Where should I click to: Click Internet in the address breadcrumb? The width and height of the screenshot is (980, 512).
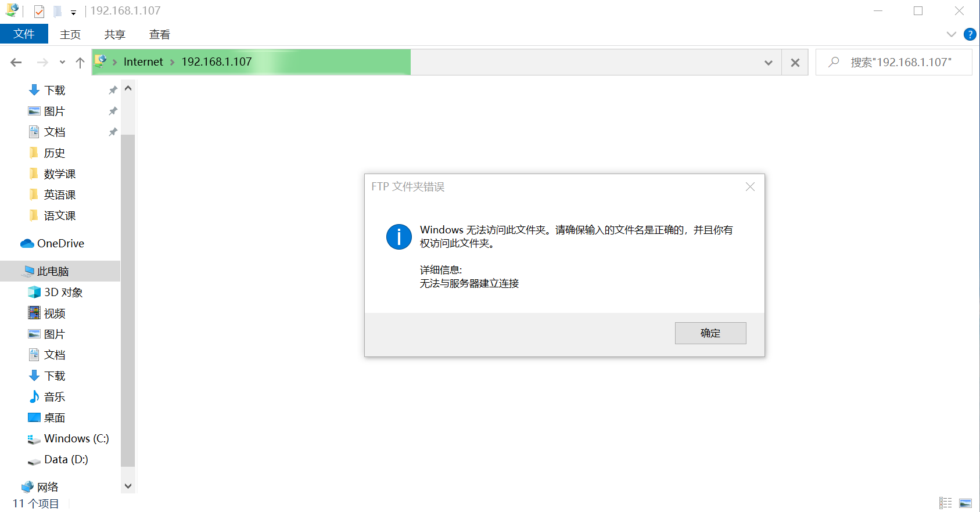tap(143, 62)
